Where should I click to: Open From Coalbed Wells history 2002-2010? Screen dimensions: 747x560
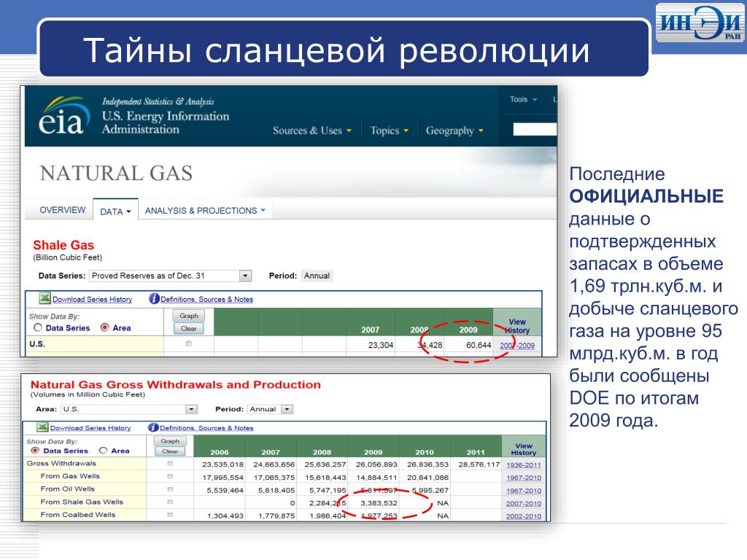pos(524,516)
